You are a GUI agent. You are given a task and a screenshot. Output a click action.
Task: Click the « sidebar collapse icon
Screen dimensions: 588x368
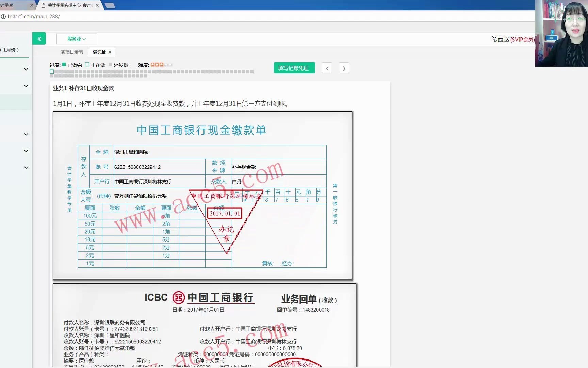pyautogui.click(x=39, y=39)
